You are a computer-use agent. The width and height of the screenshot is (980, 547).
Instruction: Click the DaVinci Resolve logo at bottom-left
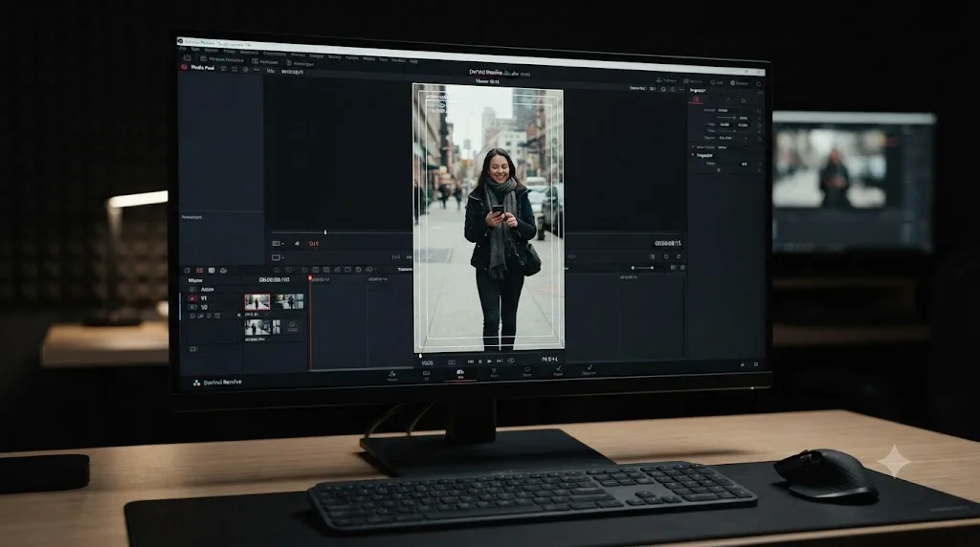tap(196, 383)
